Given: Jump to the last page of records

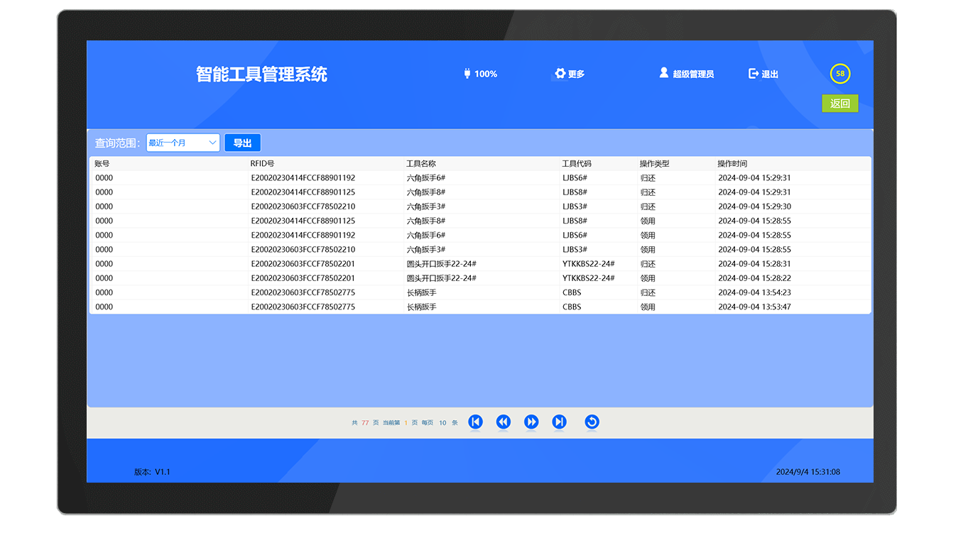Looking at the screenshot, I should pos(560,422).
